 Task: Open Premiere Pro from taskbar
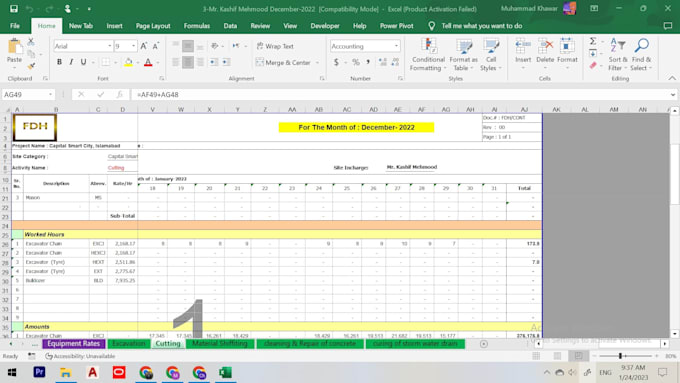[x=39, y=372]
